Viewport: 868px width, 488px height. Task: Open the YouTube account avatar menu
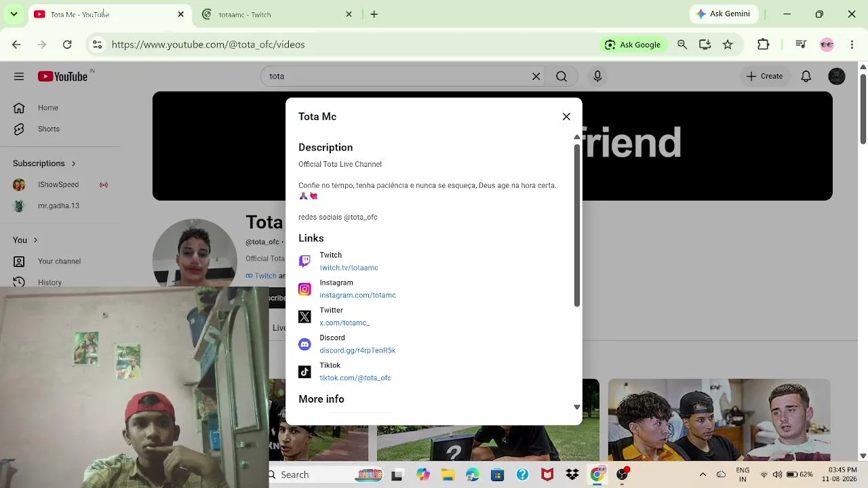pos(837,77)
